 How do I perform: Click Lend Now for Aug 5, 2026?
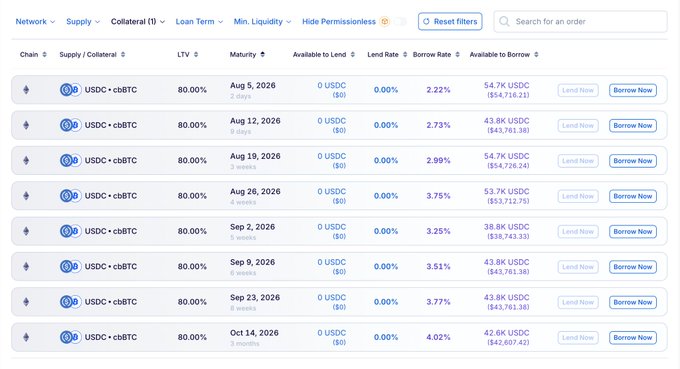(578, 90)
